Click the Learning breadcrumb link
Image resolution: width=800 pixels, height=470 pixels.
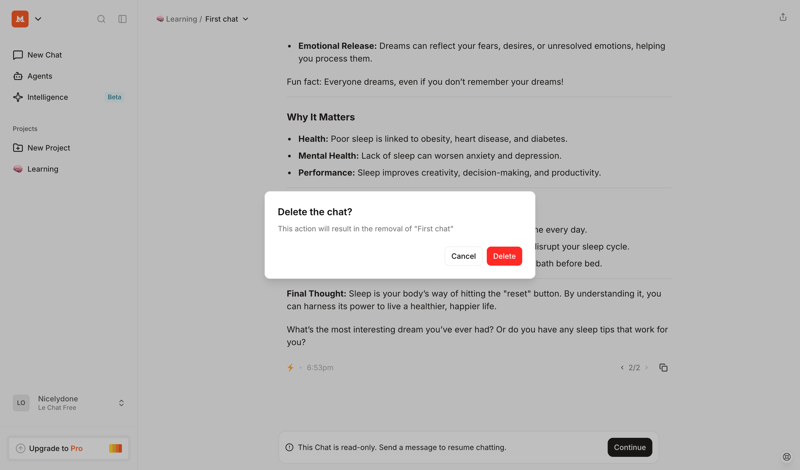[181, 19]
